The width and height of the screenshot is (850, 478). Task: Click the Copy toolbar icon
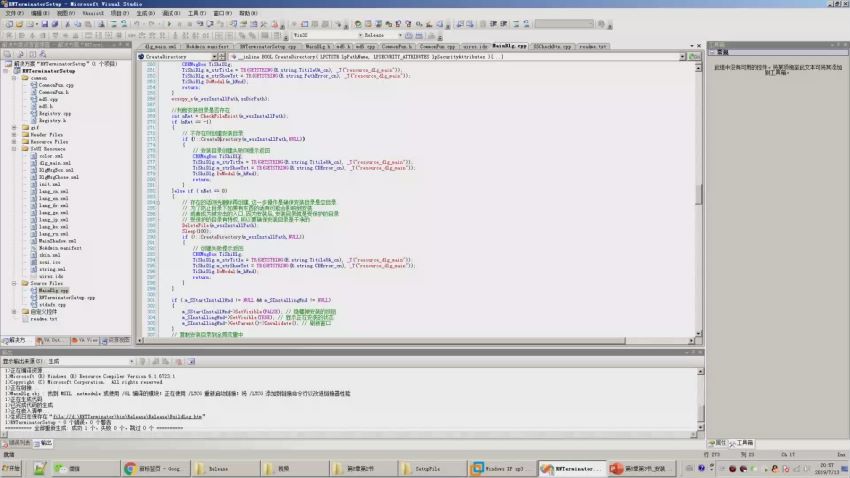78,24
